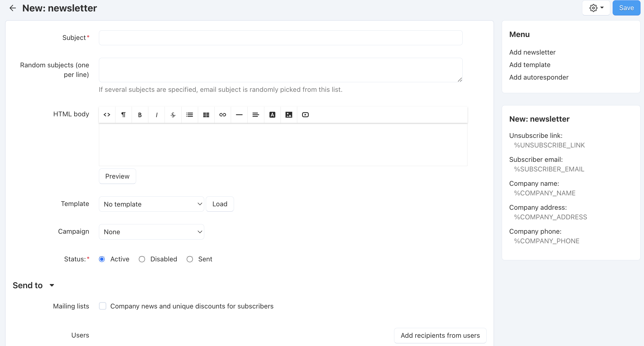This screenshot has width=644, height=346.
Task: Insert a hyperlink in editor
Action: [223, 115]
